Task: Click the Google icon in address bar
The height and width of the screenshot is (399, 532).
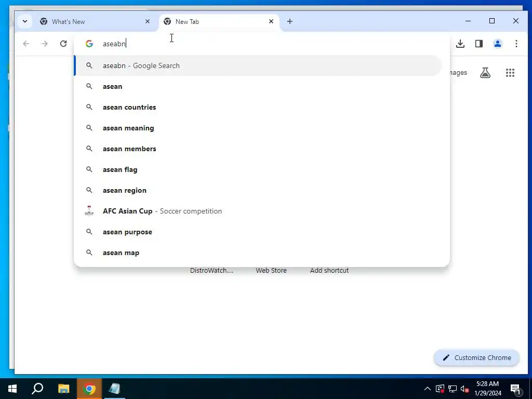Action: (x=89, y=44)
